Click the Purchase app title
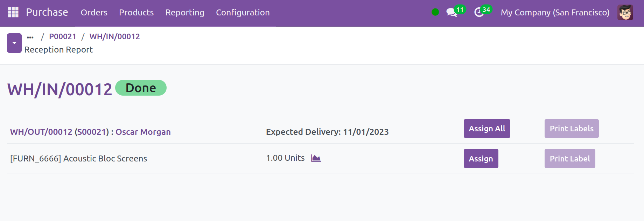The image size is (644, 221). tap(47, 12)
